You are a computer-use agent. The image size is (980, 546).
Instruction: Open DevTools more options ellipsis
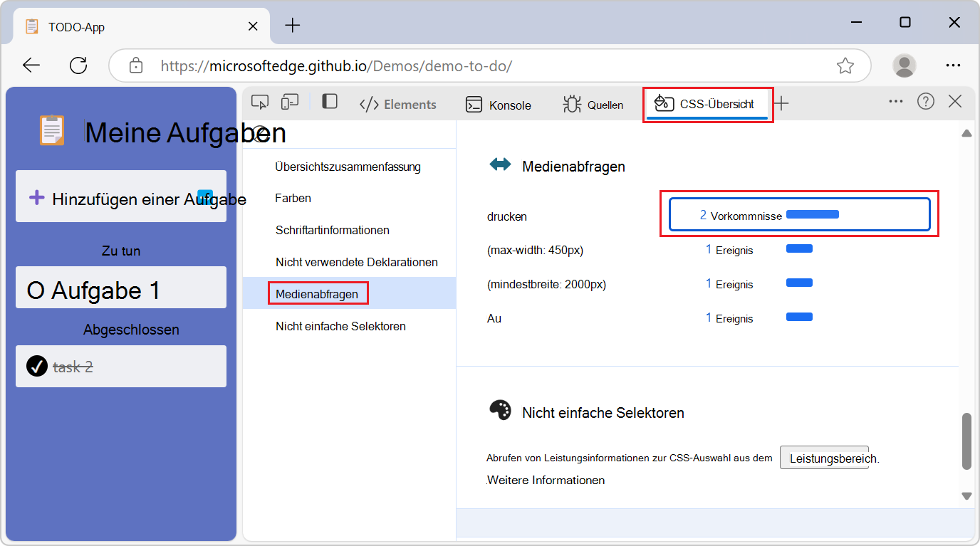pos(896,102)
